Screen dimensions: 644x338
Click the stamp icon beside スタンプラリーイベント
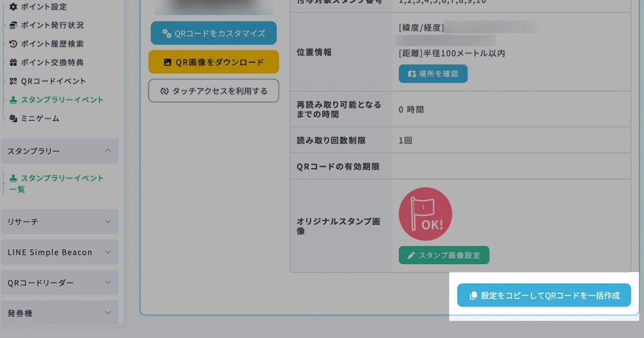[13, 100]
